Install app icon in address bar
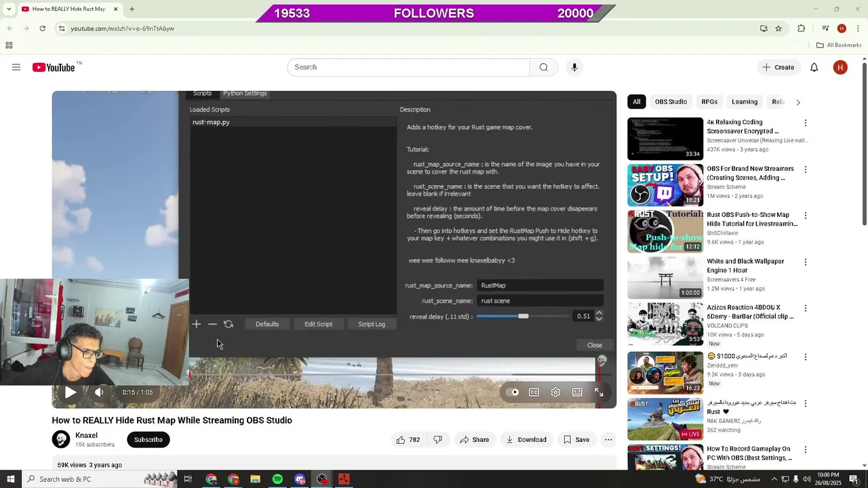868x488 pixels. 764,28
